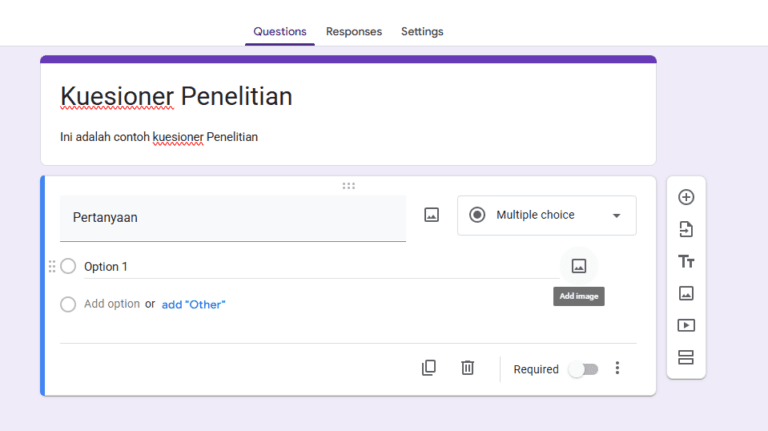Image resolution: width=768 pixels, height=431 pixels.
Task: Switch to the Questions tab
Action: [280, 31]
